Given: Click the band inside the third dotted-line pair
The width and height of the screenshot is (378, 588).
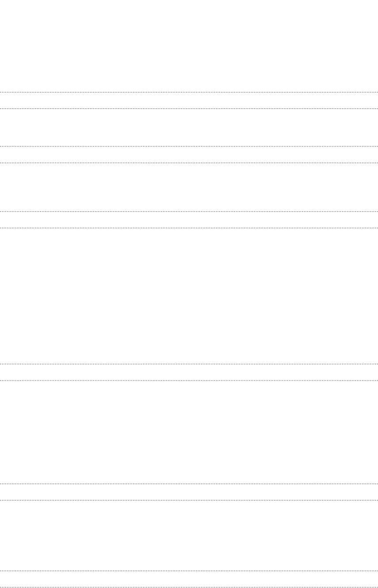Looking at the screenshot, I should coord(189,220).
